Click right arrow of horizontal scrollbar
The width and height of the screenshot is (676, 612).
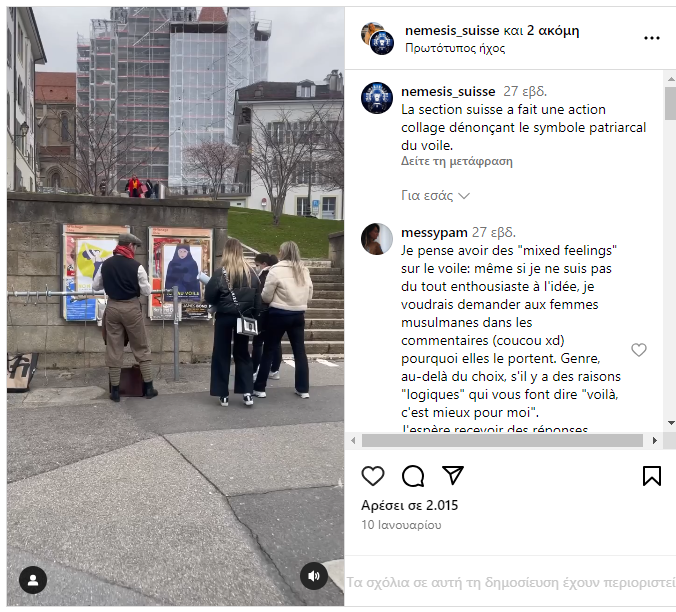coord(655,440)
